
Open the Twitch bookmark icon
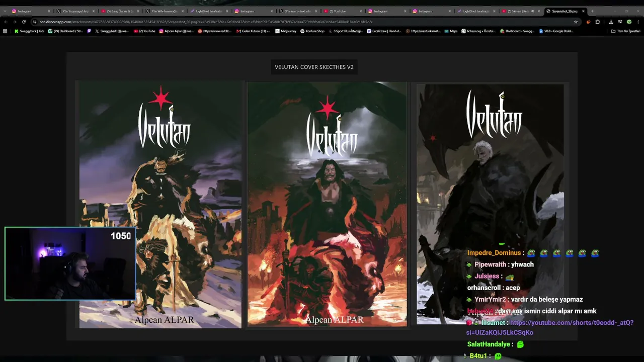click(89, 31)
